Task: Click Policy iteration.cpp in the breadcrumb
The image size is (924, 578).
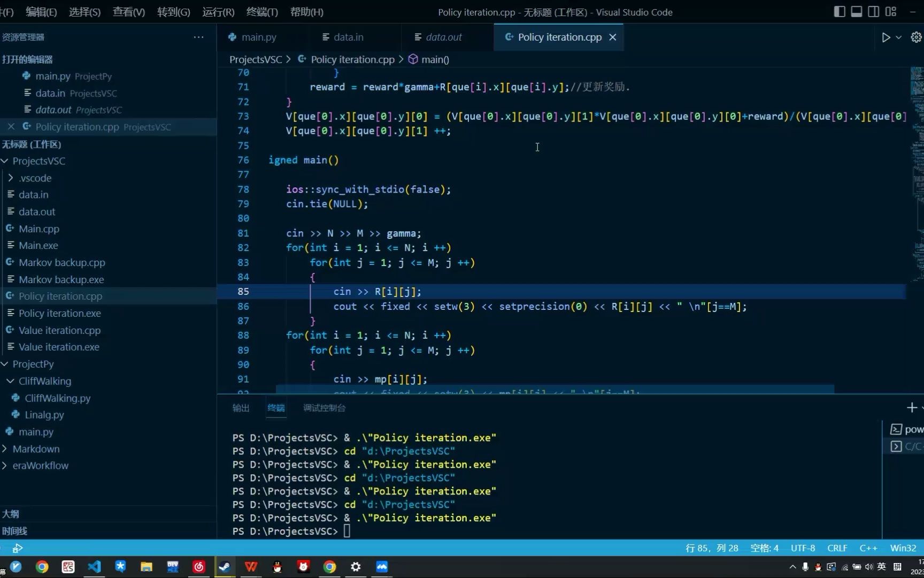Action: click(x=352, y=59)
